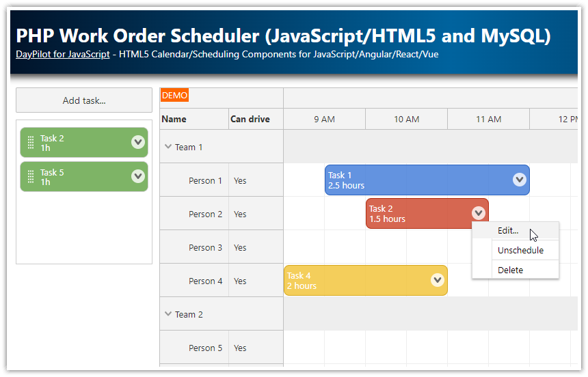This screenshot has height=377, width=588.
Task: Open the red Task 2 1.5 hours menu arrow
Action: tap(479, 213)
